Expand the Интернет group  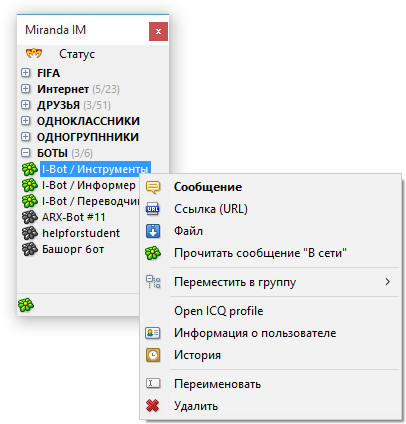click(x=25, y=89)
